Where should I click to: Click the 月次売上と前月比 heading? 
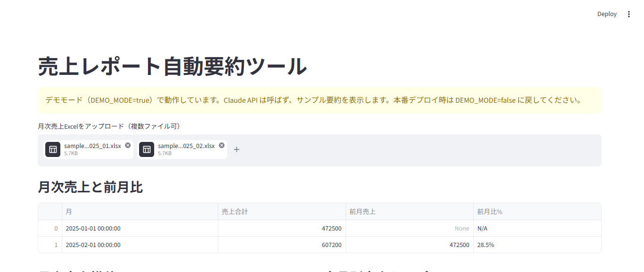coord(91,187)
